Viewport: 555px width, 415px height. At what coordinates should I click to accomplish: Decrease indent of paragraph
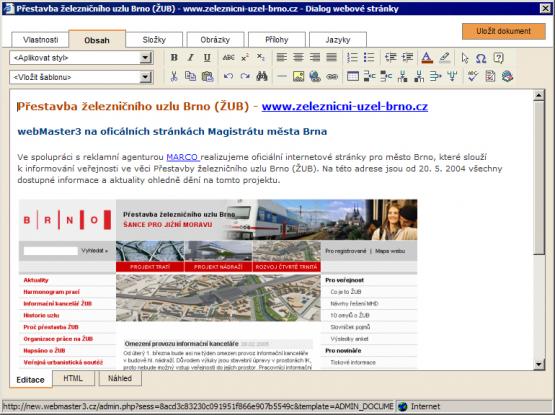pos(390,57)
